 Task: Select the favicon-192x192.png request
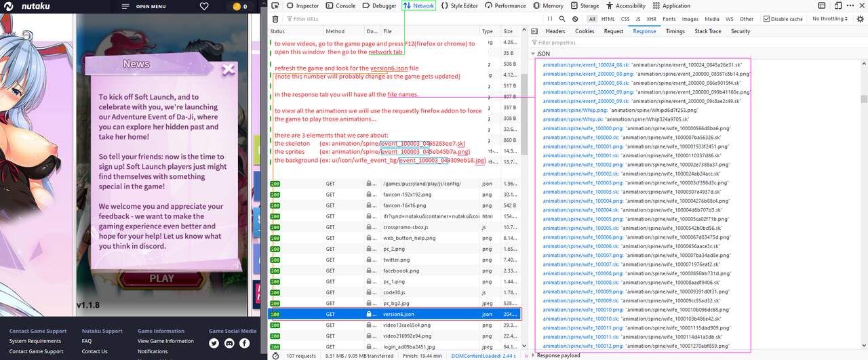[x=394, y=194]
